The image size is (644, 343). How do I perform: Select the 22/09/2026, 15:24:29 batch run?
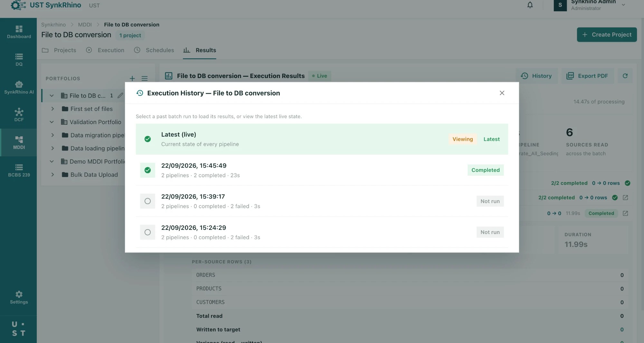pos(322,232)
